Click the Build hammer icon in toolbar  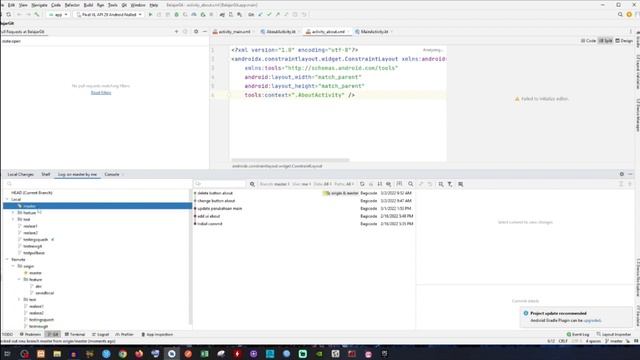click(37, 15)
